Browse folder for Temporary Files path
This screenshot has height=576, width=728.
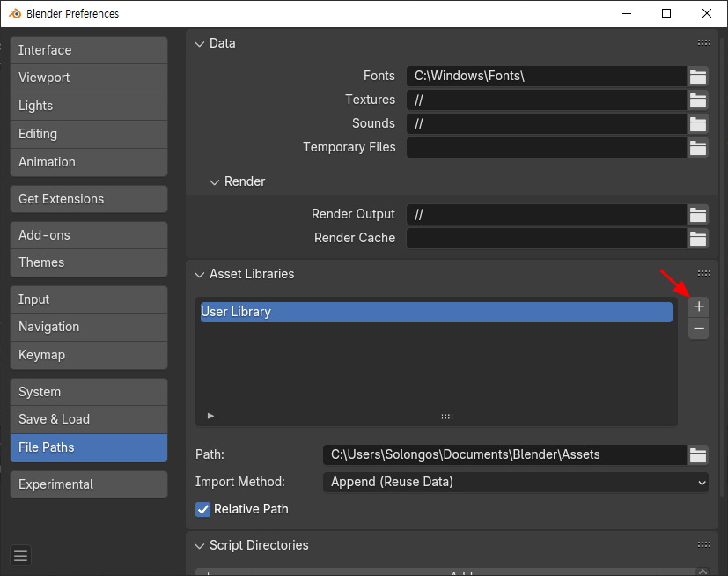(698, 147)
